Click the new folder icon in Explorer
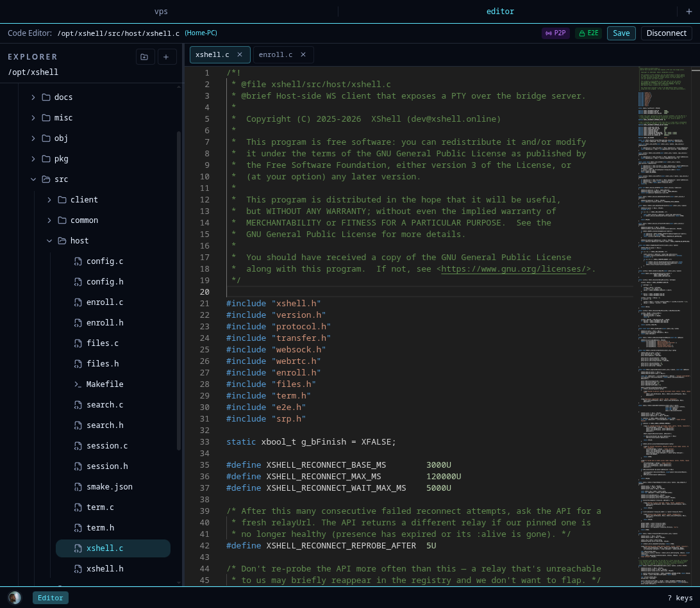The image size is (700, 608). (x=145, y=56)
